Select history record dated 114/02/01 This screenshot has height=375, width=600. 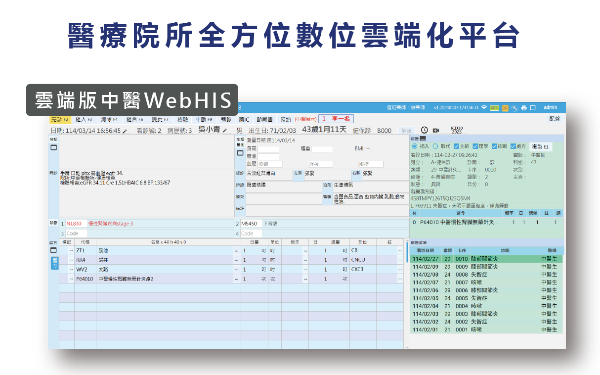(486, 329)
